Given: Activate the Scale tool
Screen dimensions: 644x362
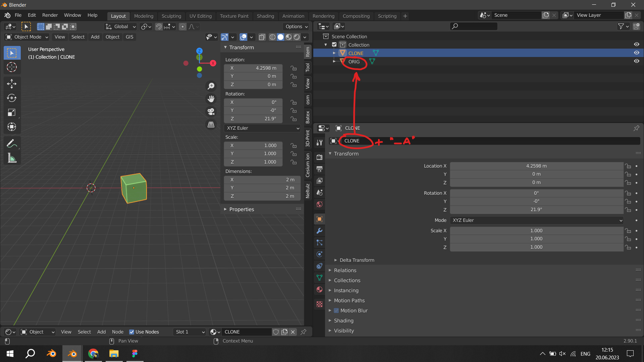Looking at the screenshot, I should coord(12,112).
